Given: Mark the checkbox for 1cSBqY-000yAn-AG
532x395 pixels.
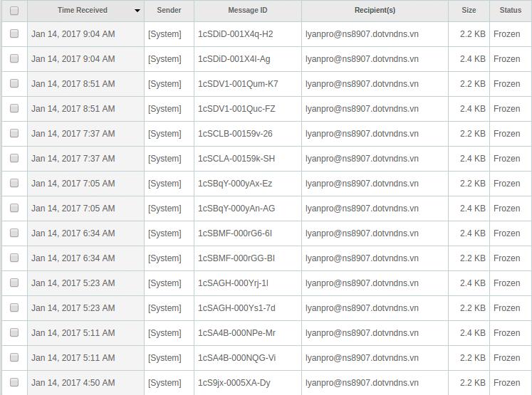Looking at the screenshot, I should click(14, 208).
